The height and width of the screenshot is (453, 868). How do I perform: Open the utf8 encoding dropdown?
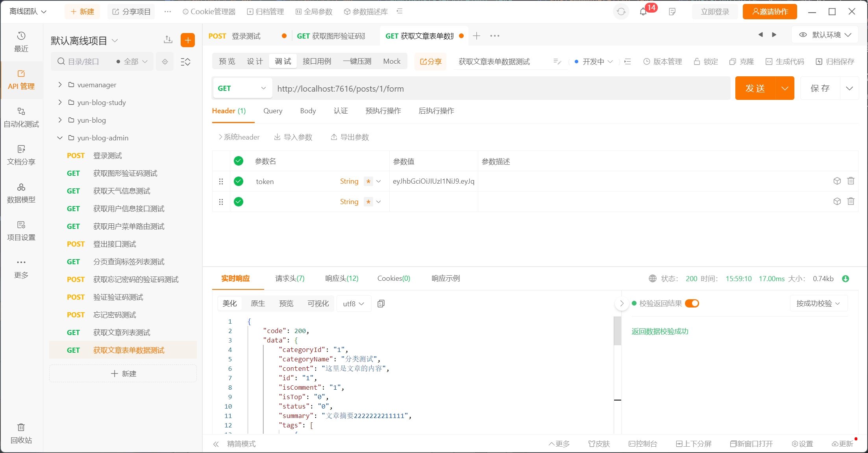[x=353, y=304]
